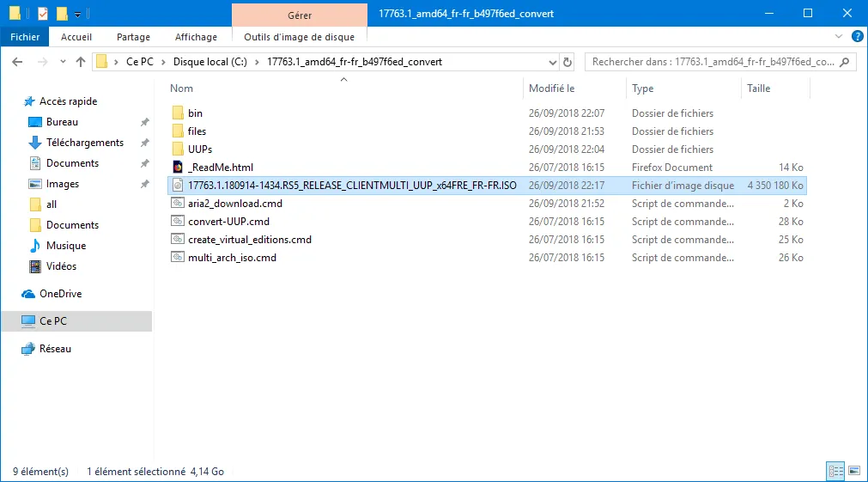Viewport: 868px width, 482px height.
Task: Switch to the Partage ribbon tab
Action: [x=133, y=37]
